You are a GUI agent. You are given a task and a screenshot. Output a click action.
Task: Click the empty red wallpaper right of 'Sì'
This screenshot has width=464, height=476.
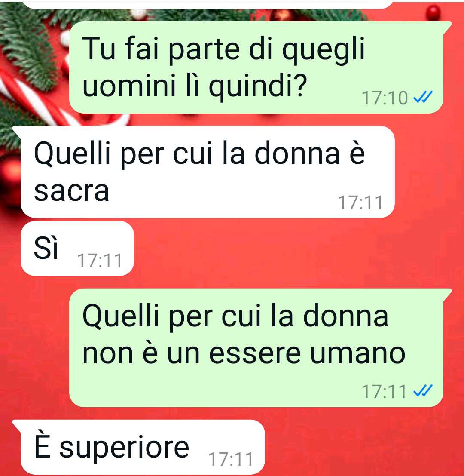(297, 249)
